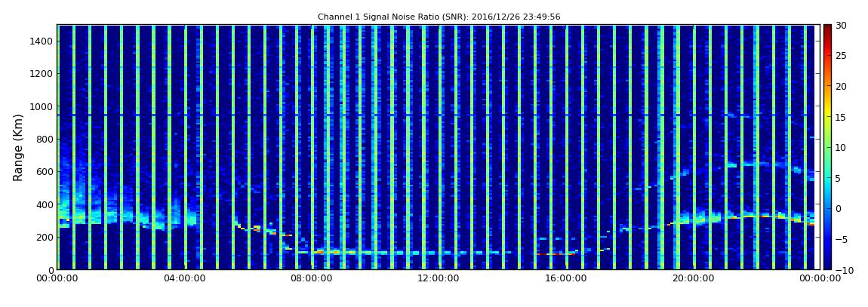Click the 200 range tick label
868x307 pixels.
coord(44,237)
